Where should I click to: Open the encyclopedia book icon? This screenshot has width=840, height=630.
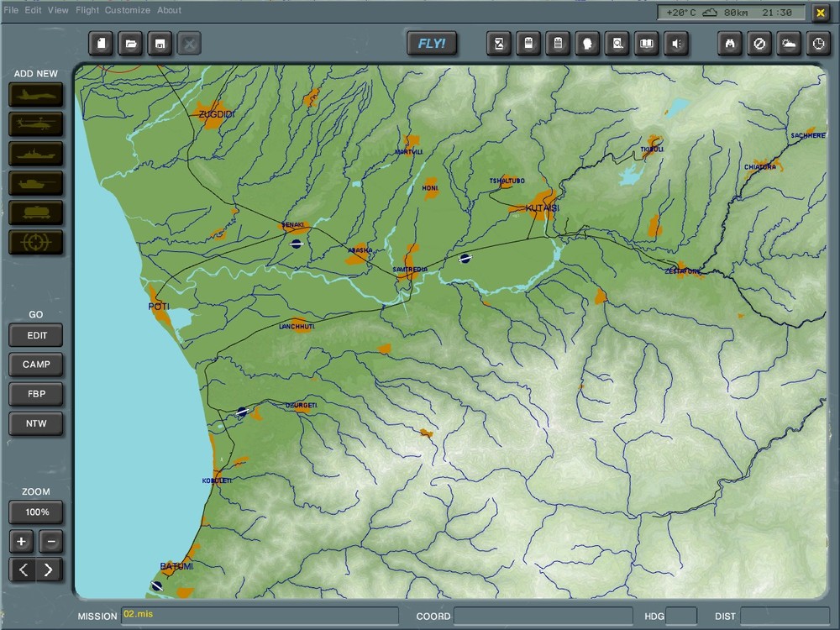tap(645, 43)
